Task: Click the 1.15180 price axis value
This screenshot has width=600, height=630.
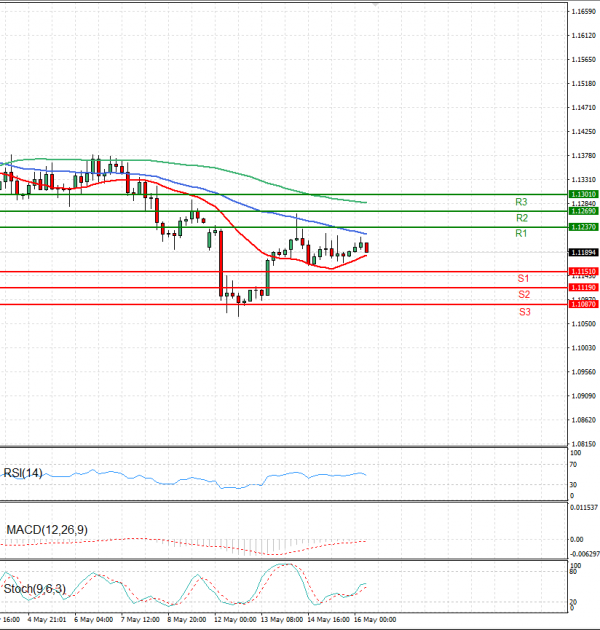Action: pyautogui.click(x=584, y=84)
